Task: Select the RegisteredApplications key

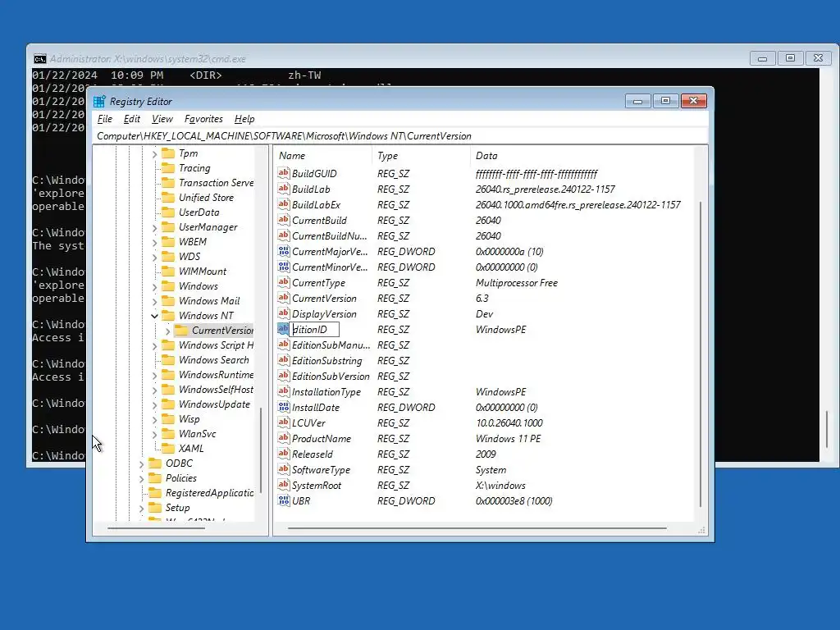Action: pyautogui.click(x=209, y=493)
